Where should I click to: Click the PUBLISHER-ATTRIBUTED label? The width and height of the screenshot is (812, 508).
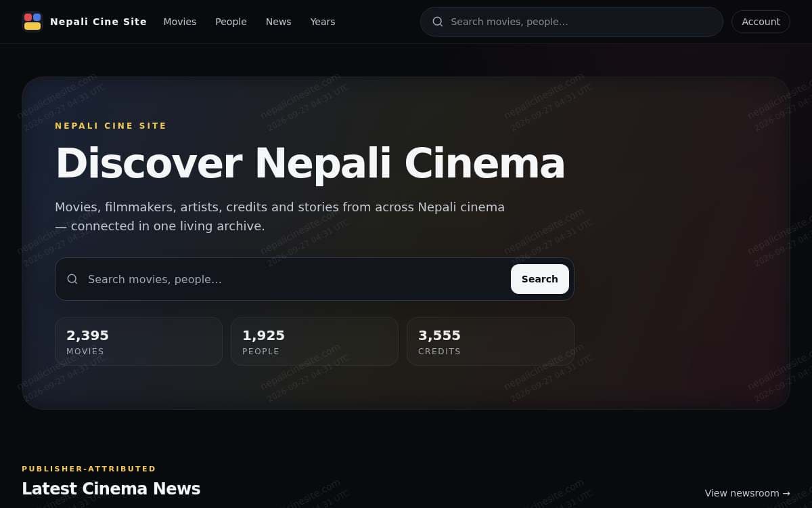(89, 469)
